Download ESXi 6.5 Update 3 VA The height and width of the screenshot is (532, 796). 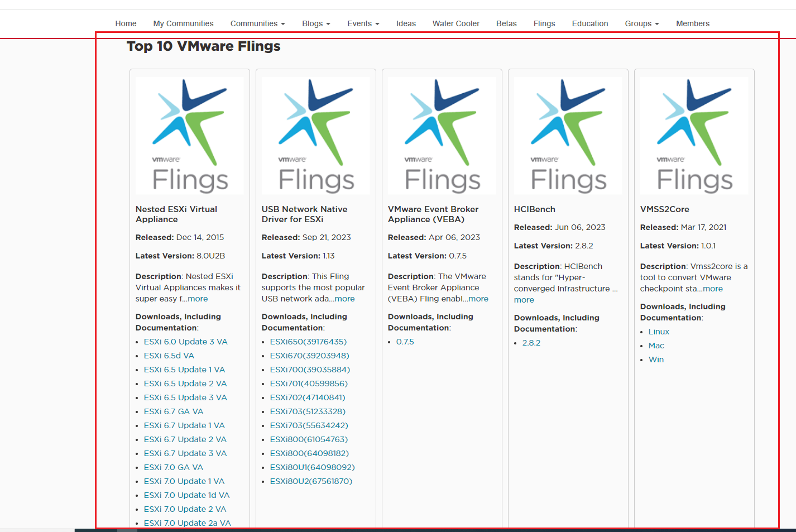click(185, 397)
